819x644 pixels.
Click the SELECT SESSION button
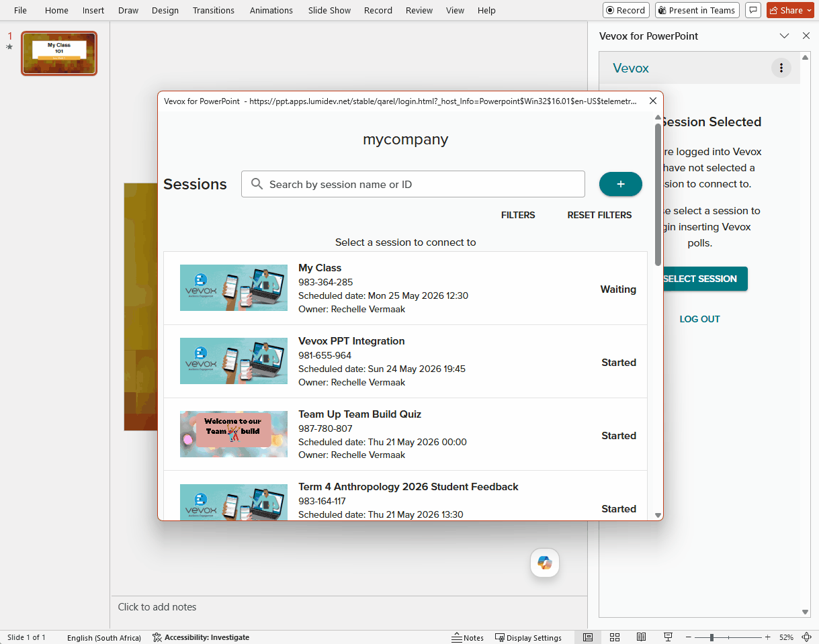(x=700, y=279)
